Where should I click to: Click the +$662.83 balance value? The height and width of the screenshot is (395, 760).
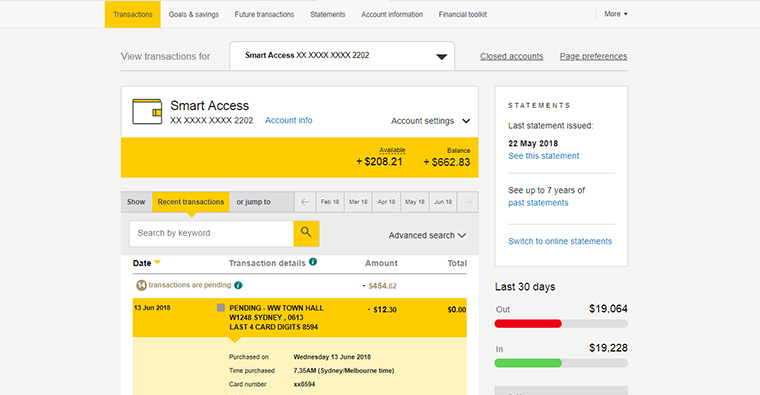click(x=447, y=162)
